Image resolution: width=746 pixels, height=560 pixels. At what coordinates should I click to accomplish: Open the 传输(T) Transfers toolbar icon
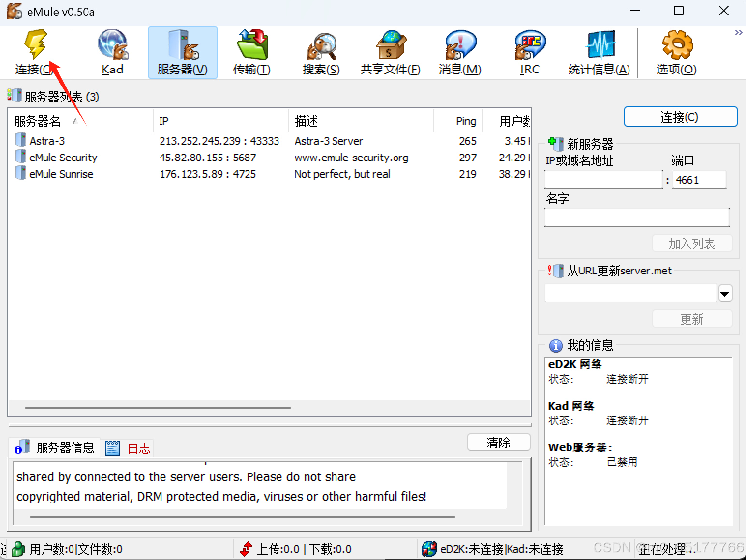coord(252,44)
